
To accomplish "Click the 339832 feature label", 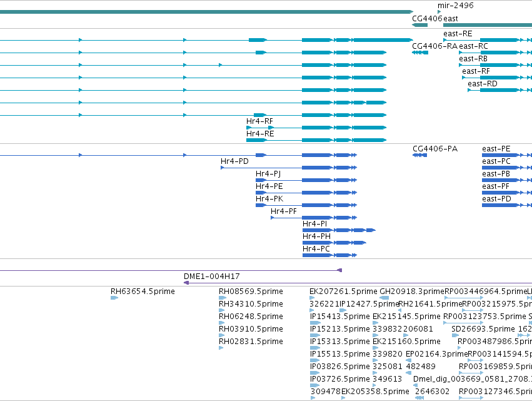I will 387,329.
